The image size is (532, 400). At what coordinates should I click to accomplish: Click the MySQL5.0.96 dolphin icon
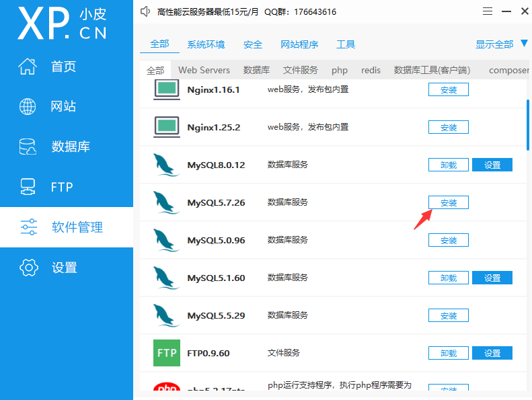pyautogui.click(x=166, y=240)
